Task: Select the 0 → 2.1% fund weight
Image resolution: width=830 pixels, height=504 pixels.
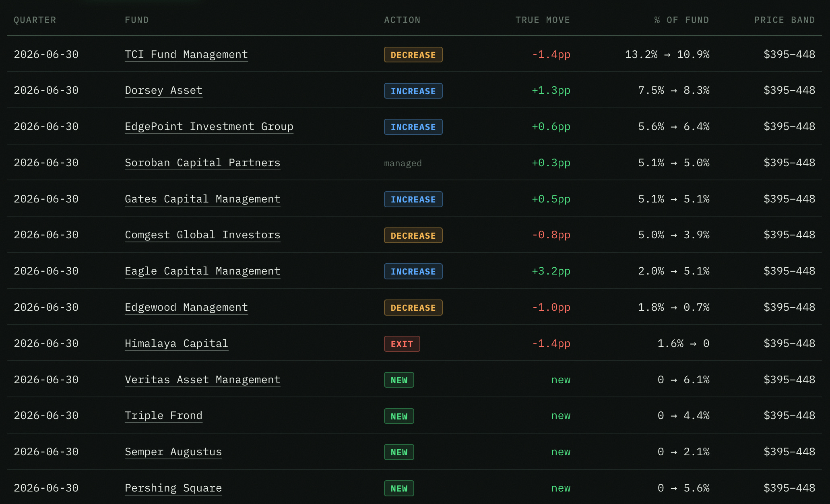Action: point(683,452)
